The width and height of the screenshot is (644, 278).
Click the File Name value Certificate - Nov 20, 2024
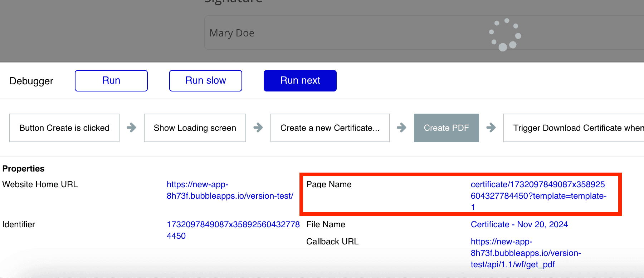click(x=519, y=224)
